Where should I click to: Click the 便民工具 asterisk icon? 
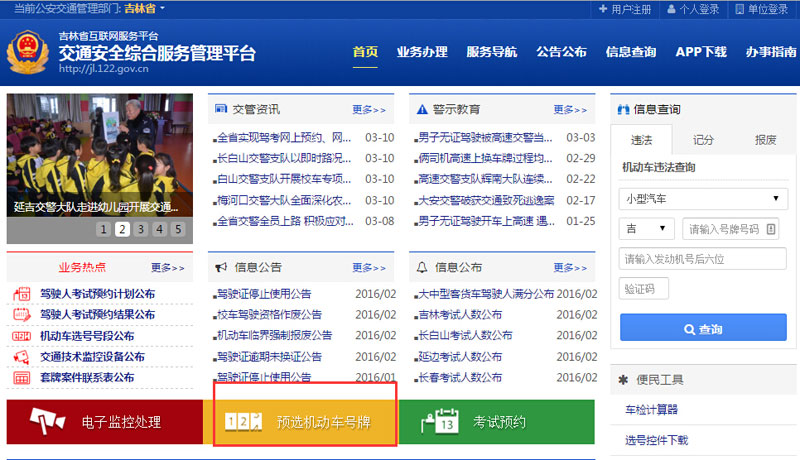pyautogui.click(x=623, y=379)
